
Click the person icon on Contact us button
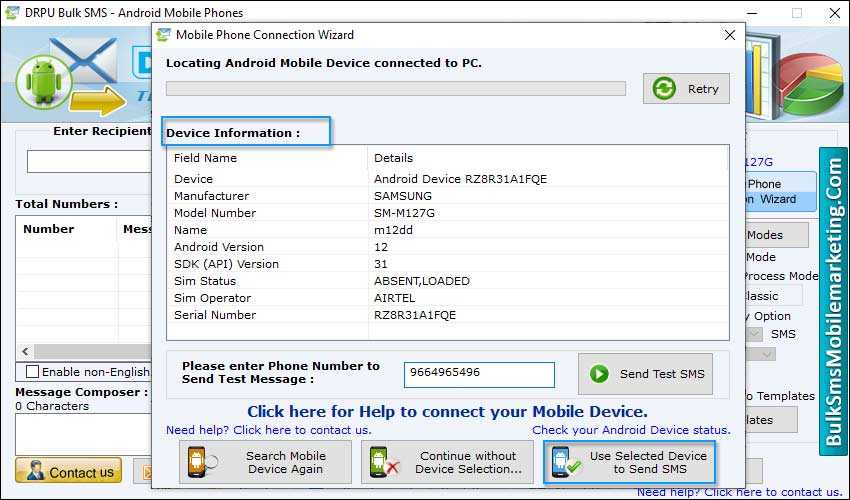coord(33,471)
